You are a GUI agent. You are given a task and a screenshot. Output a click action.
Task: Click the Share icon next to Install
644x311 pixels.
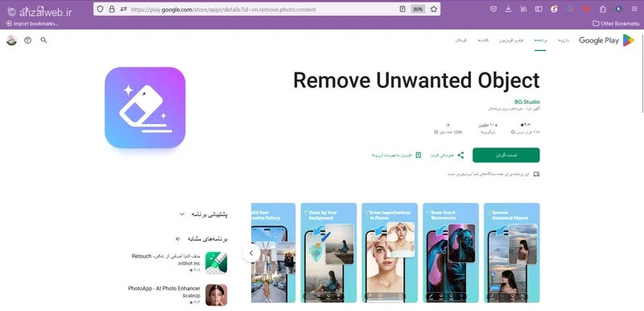tap(460, 155)
